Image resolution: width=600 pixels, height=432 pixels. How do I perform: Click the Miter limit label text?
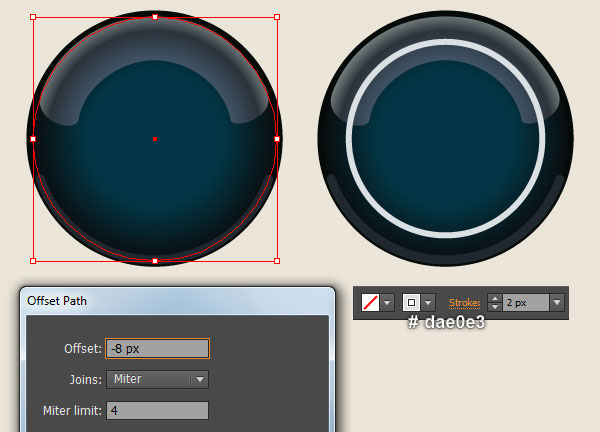[72, 411]
